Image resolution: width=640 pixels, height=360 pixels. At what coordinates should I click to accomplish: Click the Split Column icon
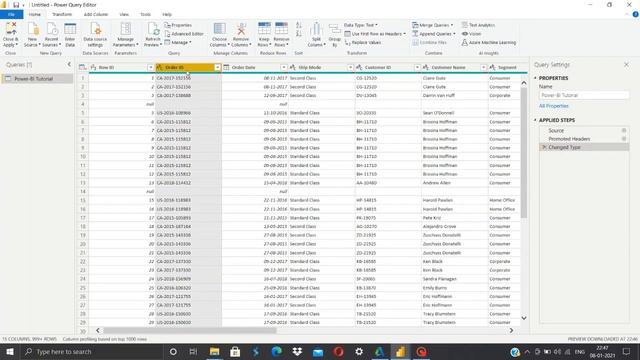click(316, 30)
